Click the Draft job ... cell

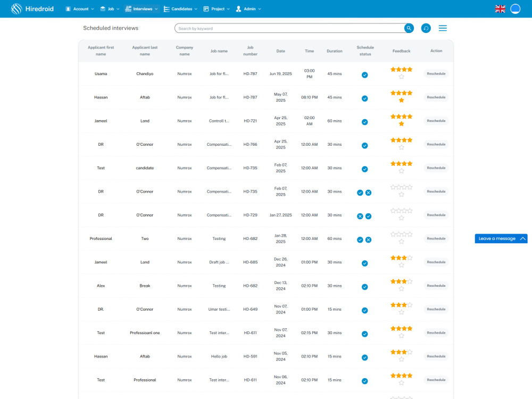(x=219, y=262)
